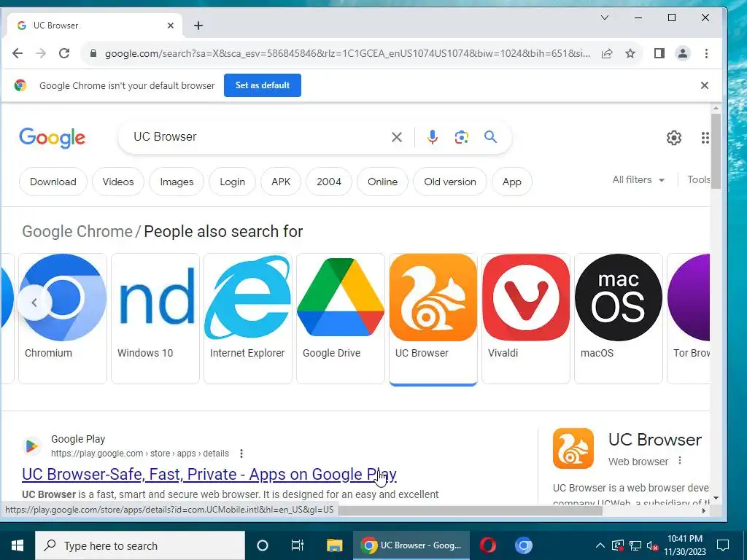
Task: Click the play.google.com result URL text
Action: (x=140, y=454)
